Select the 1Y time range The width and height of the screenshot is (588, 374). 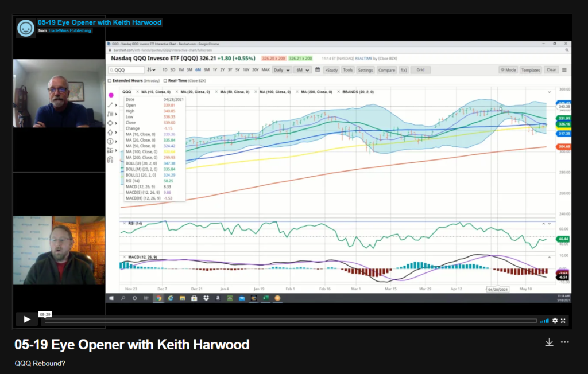tap(215, 70)
